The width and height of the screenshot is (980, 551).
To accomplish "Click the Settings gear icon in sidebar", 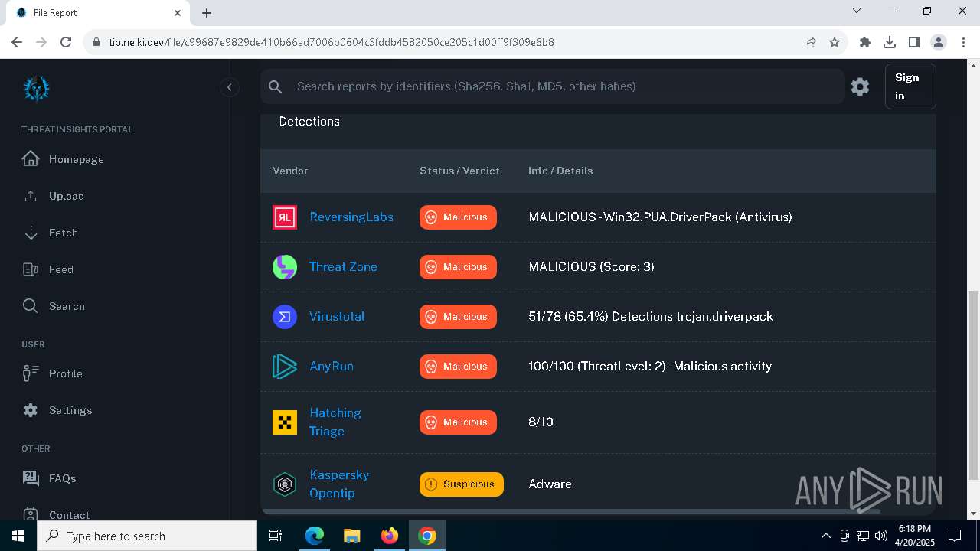I will (31, 410).
